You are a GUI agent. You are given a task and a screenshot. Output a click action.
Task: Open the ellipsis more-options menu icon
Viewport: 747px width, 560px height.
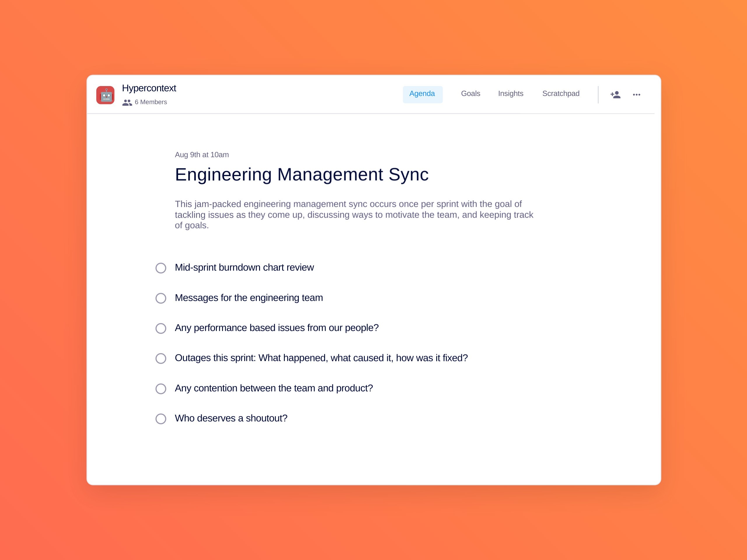point(637,94)
